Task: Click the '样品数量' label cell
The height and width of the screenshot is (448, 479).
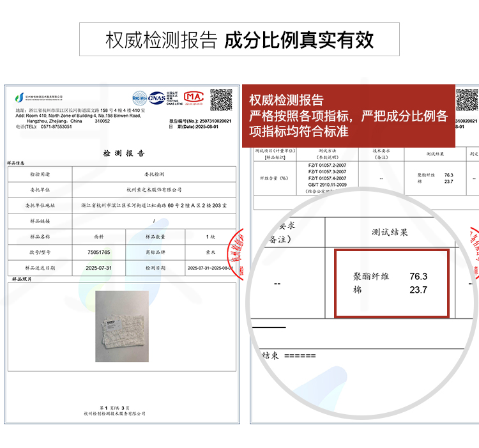Action: coord(155,236)
